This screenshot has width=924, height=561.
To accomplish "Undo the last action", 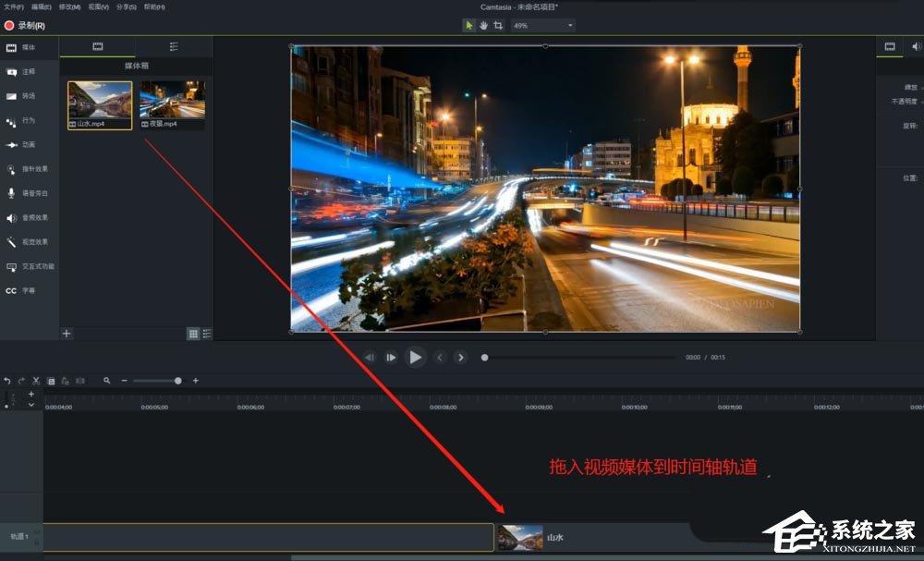I will [6, 380].
